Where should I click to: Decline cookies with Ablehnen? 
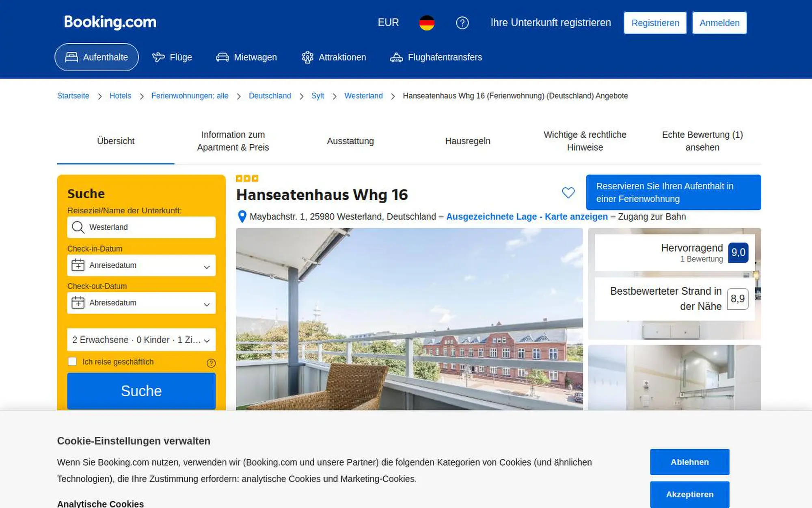[x=690, y=462]
